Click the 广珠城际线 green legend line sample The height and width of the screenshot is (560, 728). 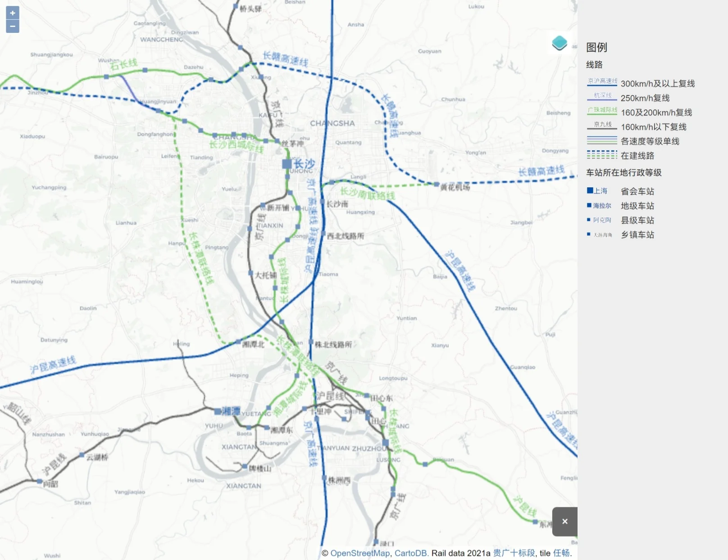pos(602,111)
